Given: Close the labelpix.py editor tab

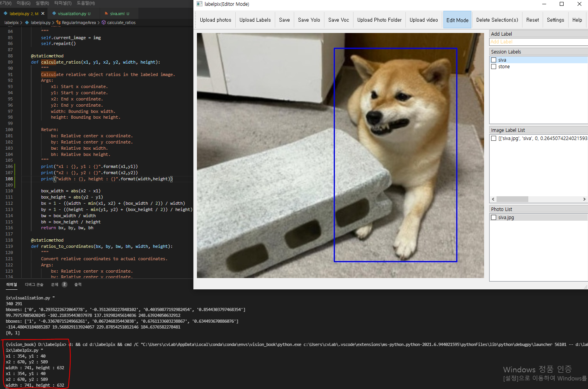Looking at the screenshot, I should point(43,14).
